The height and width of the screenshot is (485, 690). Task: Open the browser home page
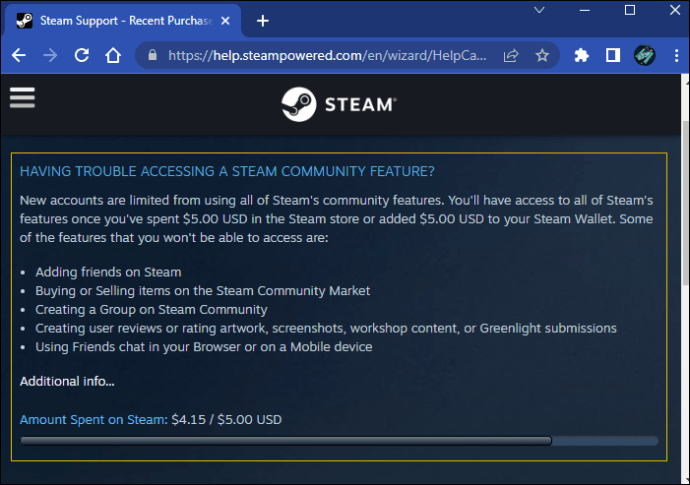click(x=113, y=55)
